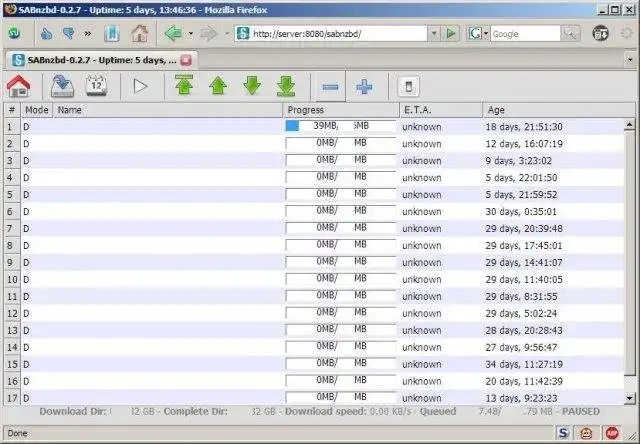Select age '29 days, 5:02:24'
The width and height of the screenshot is (640, 444).
(521, 313)
